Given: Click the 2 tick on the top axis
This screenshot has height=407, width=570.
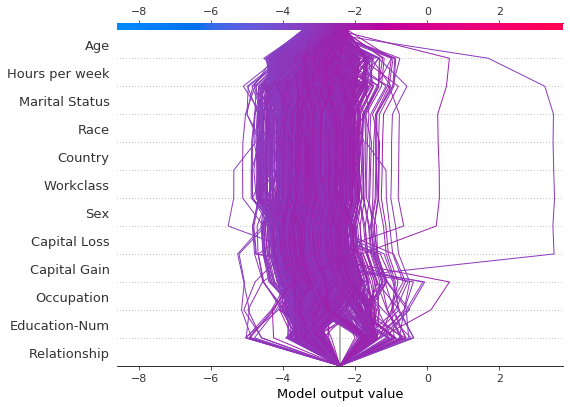Looking at the screenshot, I should (500, 11).
